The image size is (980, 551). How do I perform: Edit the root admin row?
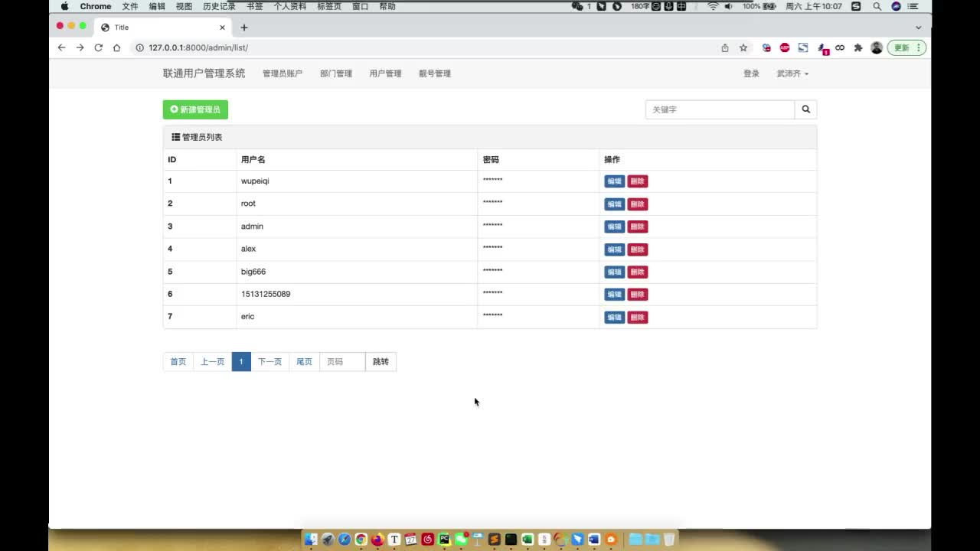click(614, 204)
